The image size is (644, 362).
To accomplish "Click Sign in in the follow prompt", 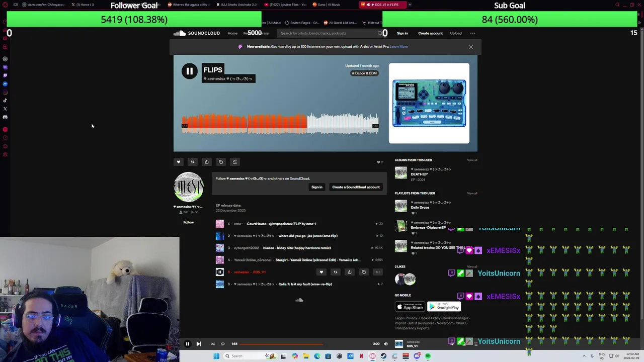I will click(317, 187).
